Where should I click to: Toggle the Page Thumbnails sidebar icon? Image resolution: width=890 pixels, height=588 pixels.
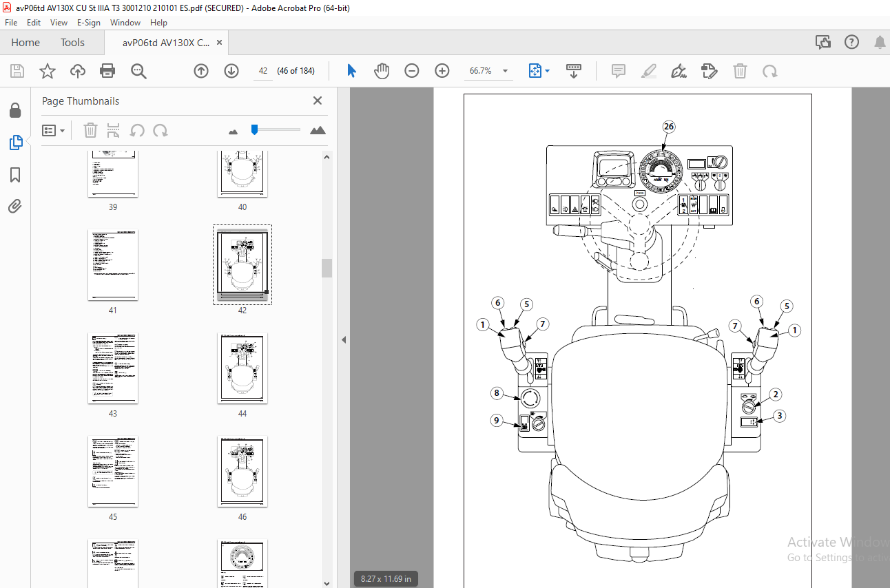pyautogui.click(x=15, y=143)
